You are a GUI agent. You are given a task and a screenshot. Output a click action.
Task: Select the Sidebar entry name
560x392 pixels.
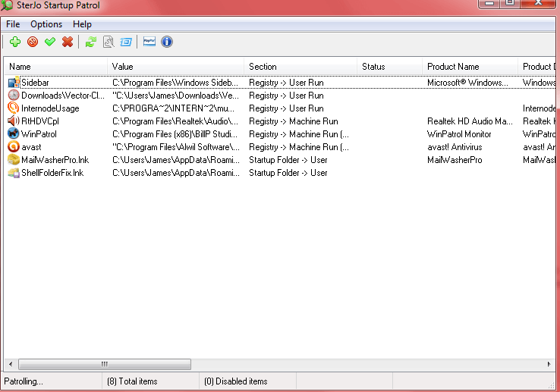[x=35, y=83]
